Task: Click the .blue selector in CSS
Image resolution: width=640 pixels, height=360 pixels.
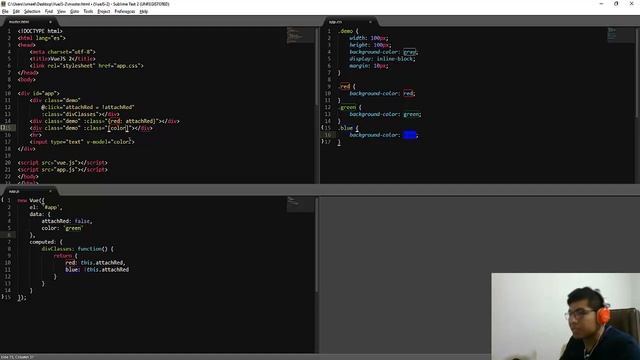Action: (x=345, y=128)
